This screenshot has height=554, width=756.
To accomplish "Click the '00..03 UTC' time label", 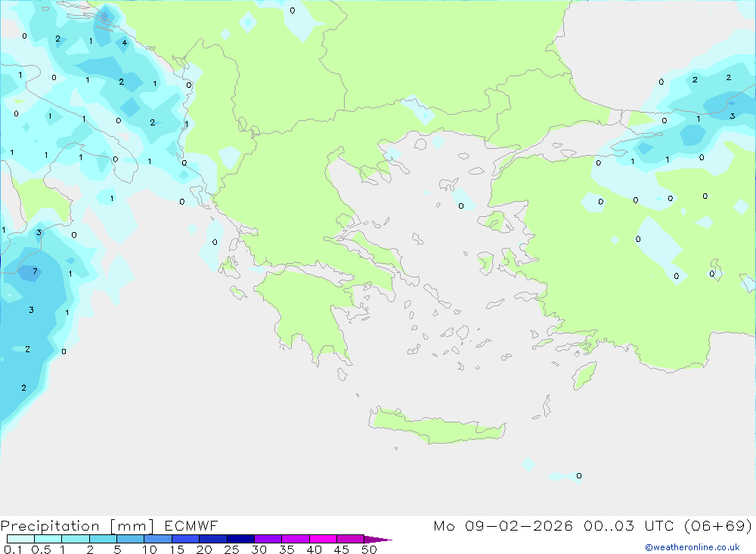I will tap(631, 525).
